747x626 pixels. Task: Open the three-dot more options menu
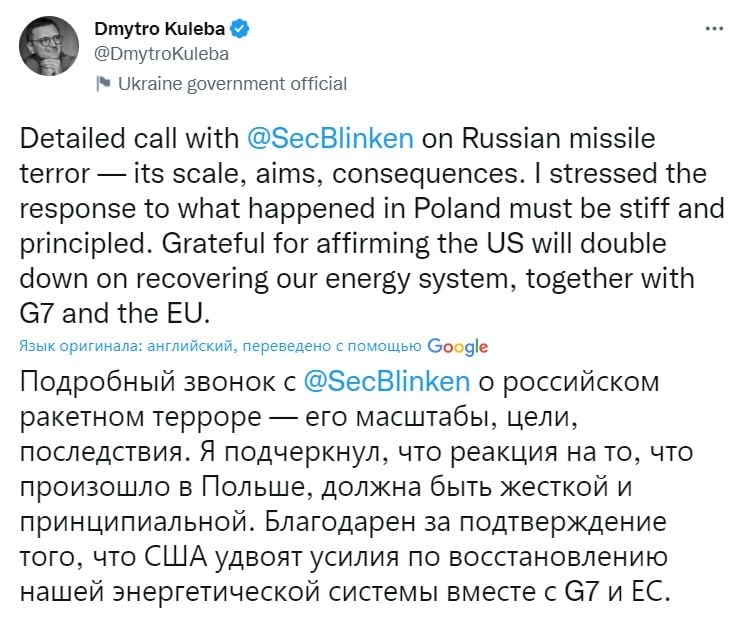714,29
